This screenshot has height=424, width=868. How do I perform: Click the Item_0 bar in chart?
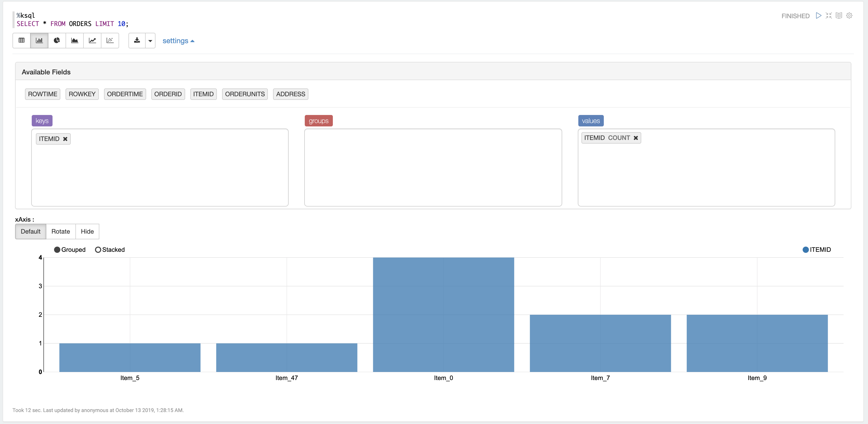click(x=443, y=314)
